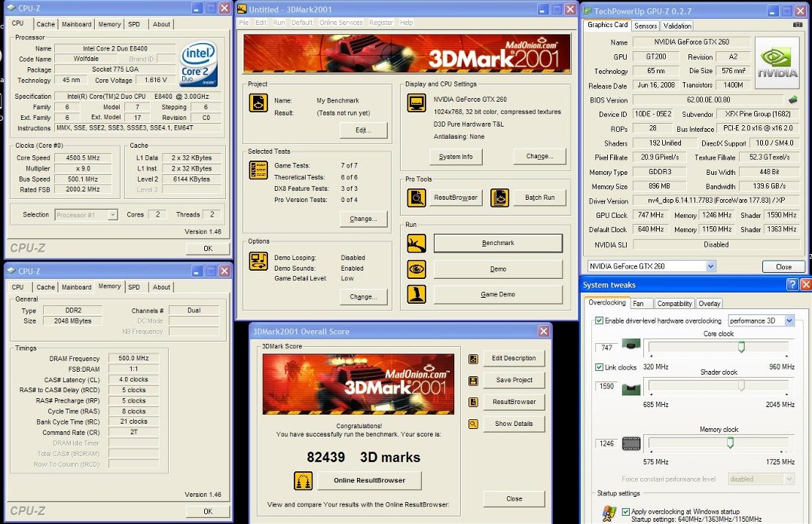Click the Batch Run icon in Pro Tools

(x=499, y=198)
